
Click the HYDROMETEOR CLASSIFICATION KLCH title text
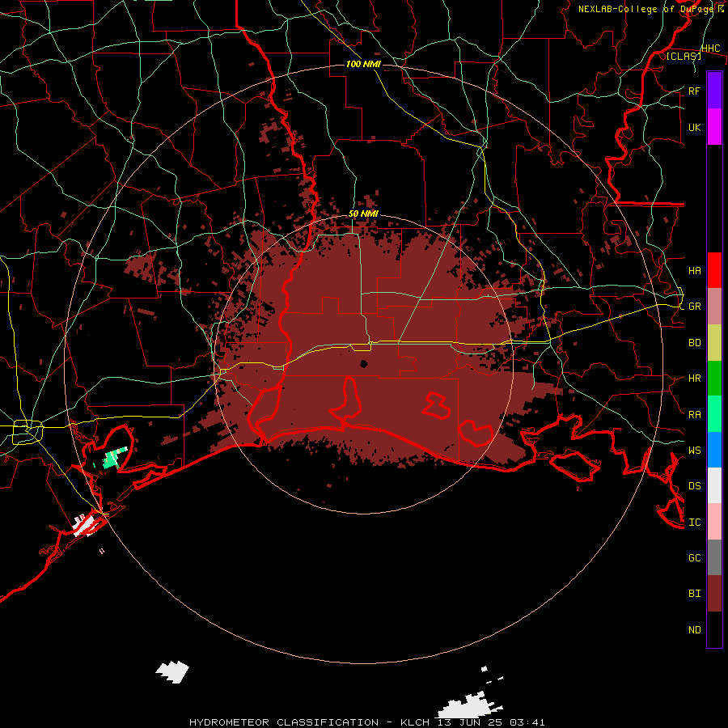coord(366,722)
